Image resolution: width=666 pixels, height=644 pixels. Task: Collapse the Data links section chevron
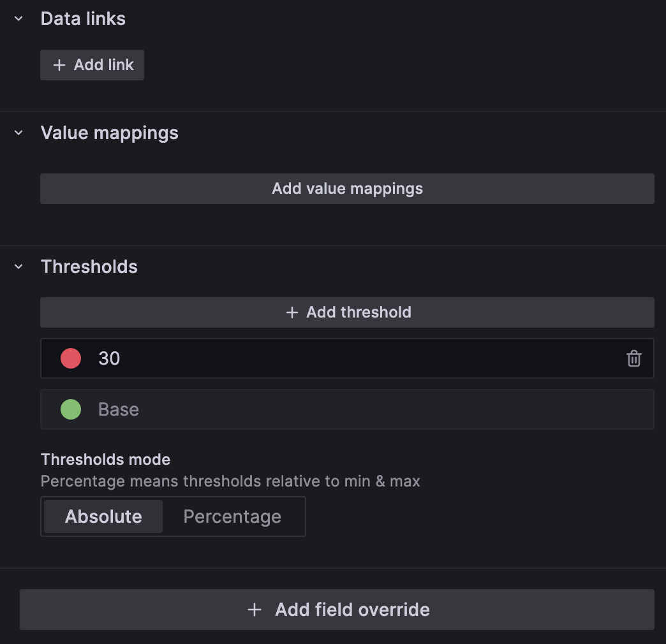[x=18, y=18]
